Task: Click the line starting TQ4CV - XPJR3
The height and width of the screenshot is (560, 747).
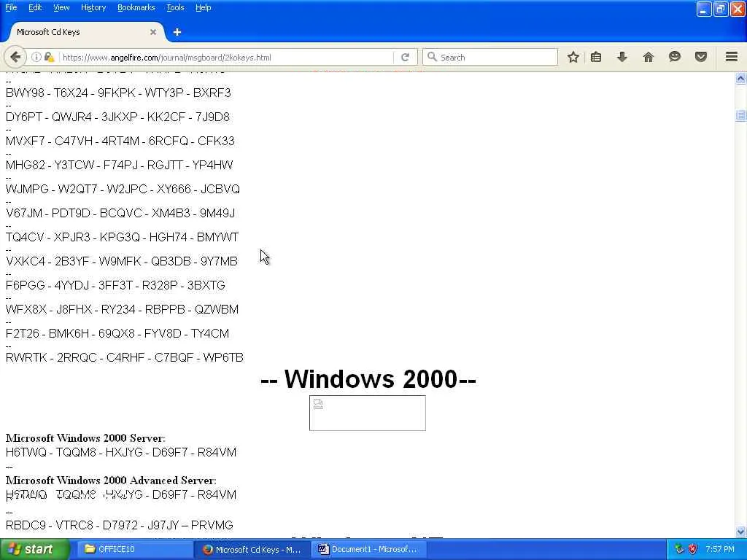Action: [x=122, y=237]
